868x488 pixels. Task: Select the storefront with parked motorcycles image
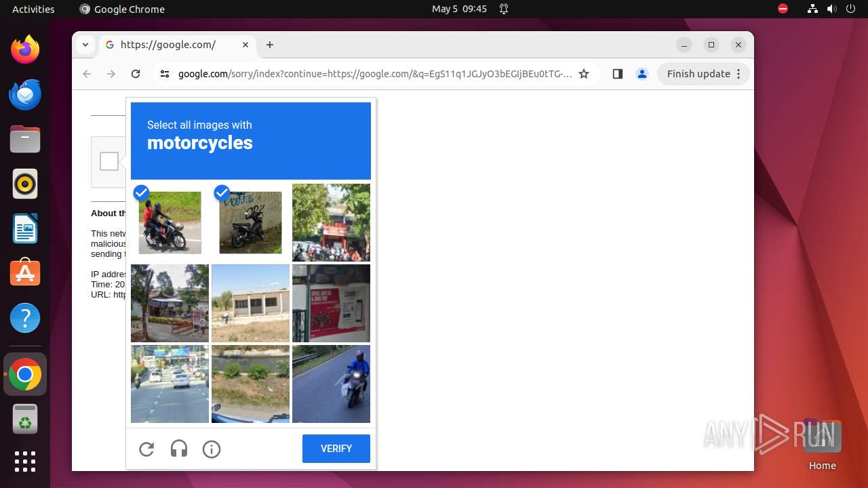(331, 222)
